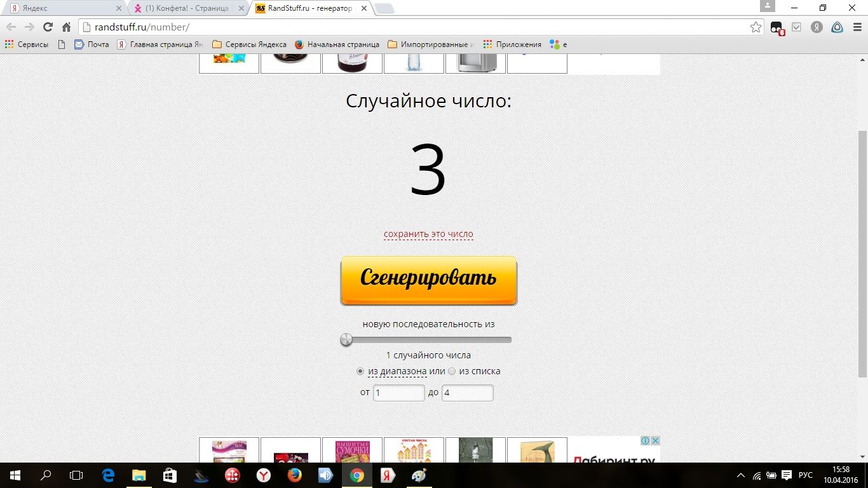The image size is (868, 488).
Task: Click the "до" input field containing 4
Action: pyautogui.click(x=467, y=393)
